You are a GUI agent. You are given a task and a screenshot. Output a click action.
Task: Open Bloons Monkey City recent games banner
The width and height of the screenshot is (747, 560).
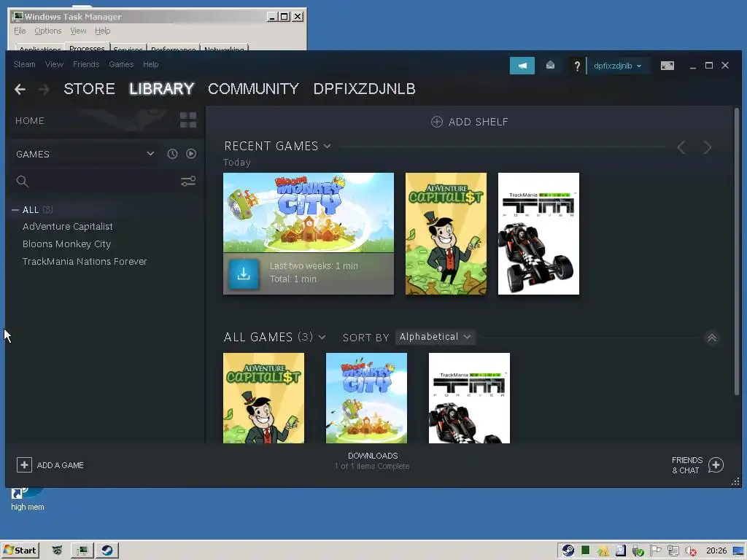point(309,212)
